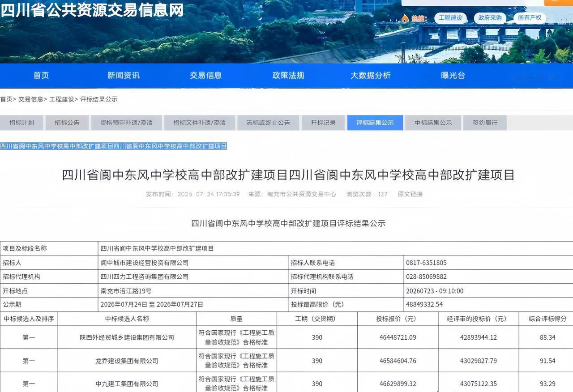Select 陕西外经贸城乡建设集团有限公司 cell
The width and height of the screenshot is (573, 392).
(x=127, y=337)
